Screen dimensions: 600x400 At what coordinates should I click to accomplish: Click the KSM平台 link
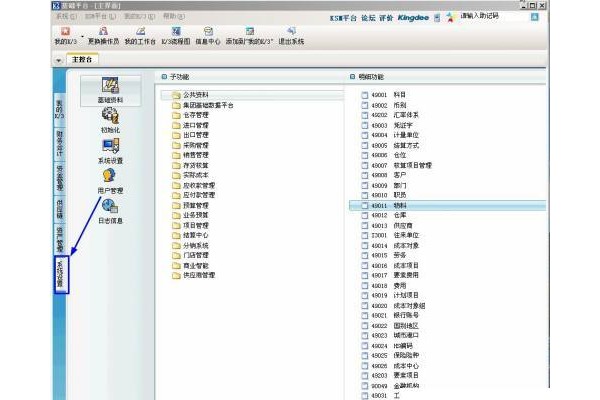click(x=343, y=18)
